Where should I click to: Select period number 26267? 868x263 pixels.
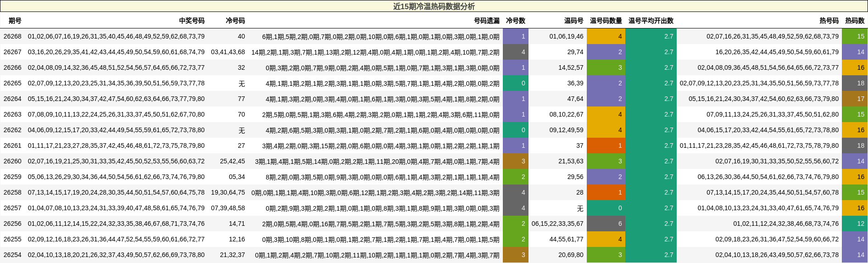pos(12,52)
